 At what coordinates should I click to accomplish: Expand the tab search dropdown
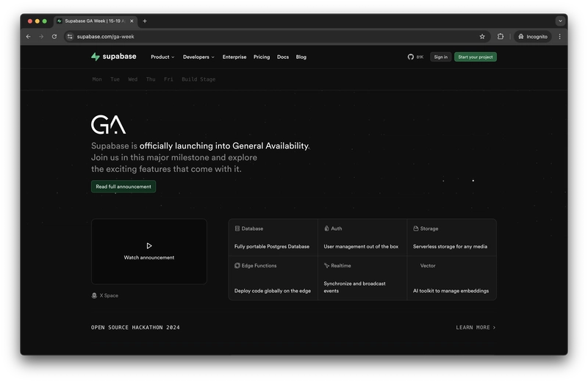point(560,21)
